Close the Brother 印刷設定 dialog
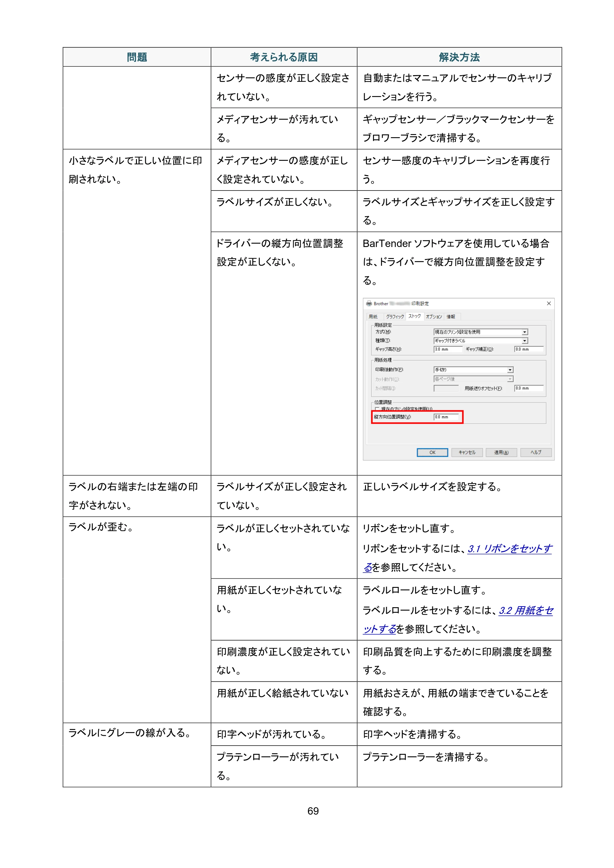This screenshot has height=868, width=614. [x=549, y=303]
